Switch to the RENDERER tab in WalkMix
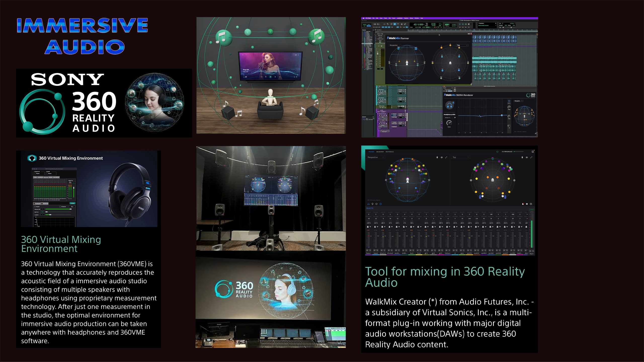Screen dimensions: 644x362 380,152
